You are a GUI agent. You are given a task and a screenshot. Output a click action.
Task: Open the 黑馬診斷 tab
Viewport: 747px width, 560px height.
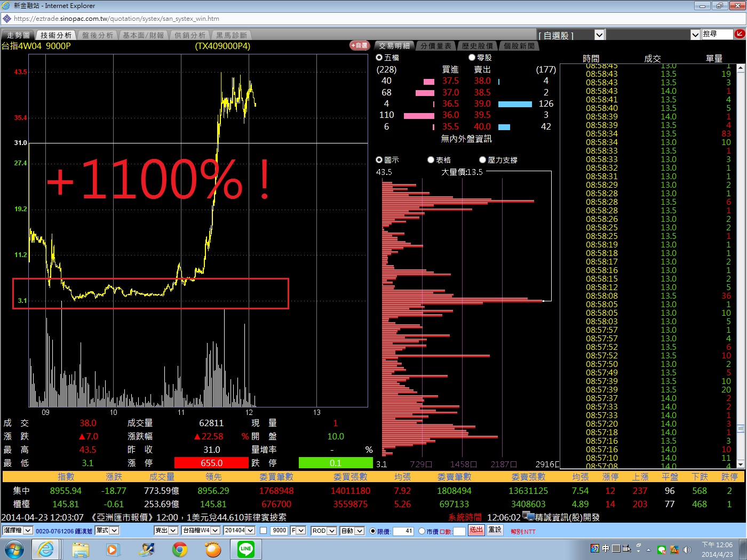[x=231, y=35]
